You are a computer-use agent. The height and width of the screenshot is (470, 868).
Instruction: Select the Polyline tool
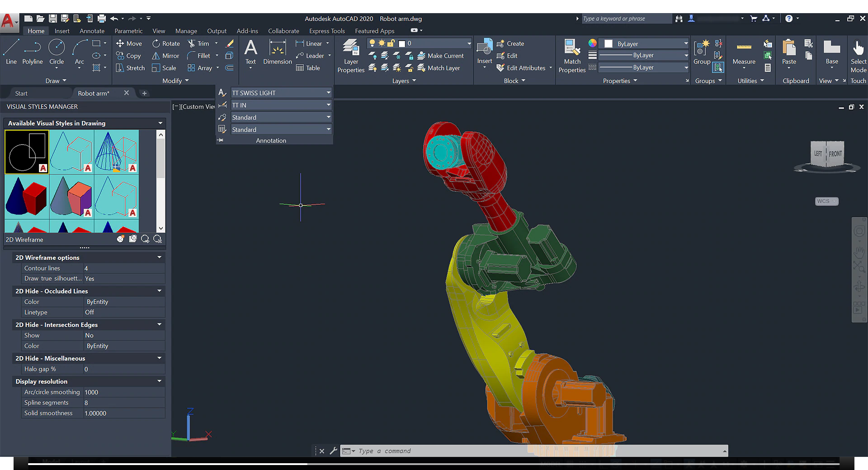33,52
